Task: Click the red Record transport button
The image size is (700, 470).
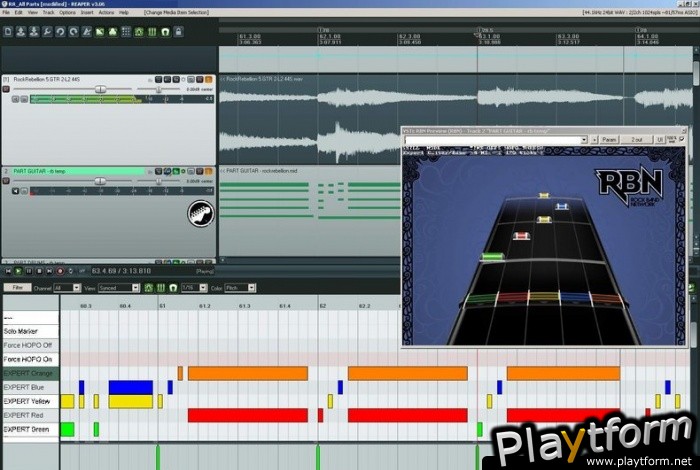Action: click(x=60, y=271)
